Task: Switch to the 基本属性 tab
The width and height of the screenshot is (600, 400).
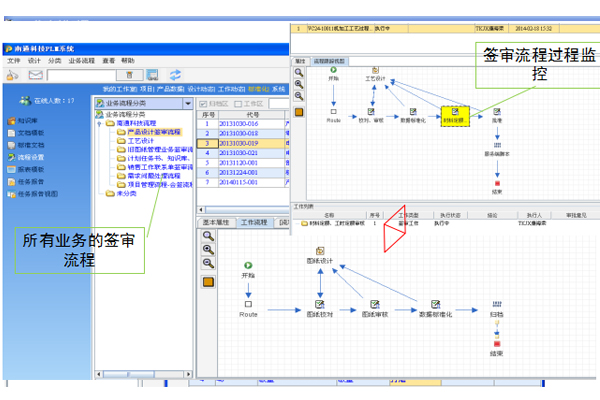Action: tap(216, 222)
